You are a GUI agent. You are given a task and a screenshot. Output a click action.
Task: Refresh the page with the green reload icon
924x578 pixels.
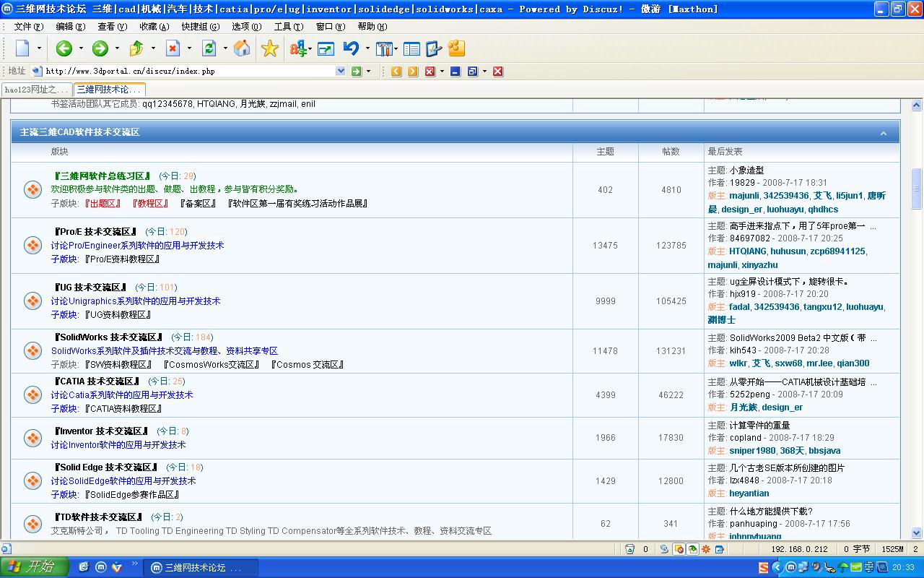(209, 48)
